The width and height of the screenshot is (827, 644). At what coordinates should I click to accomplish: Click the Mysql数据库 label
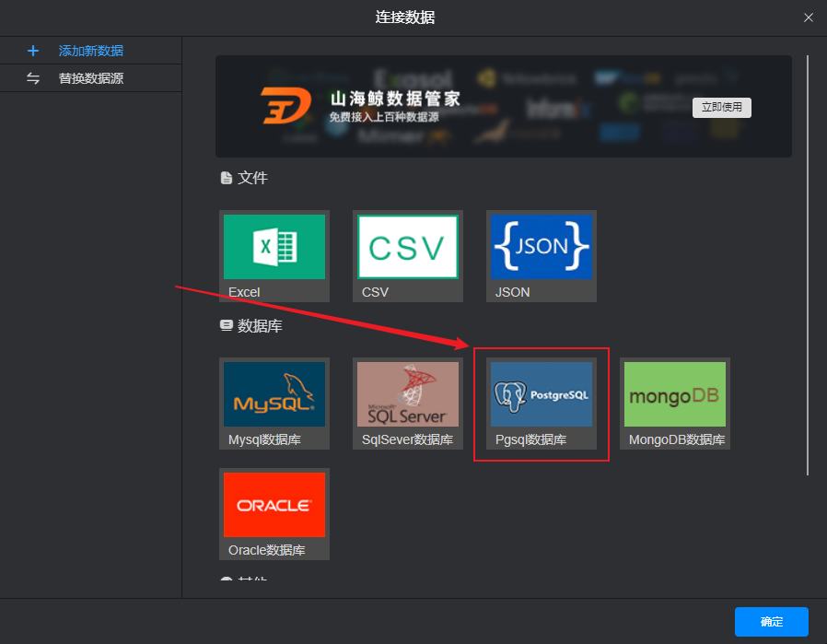coord(264,439)
